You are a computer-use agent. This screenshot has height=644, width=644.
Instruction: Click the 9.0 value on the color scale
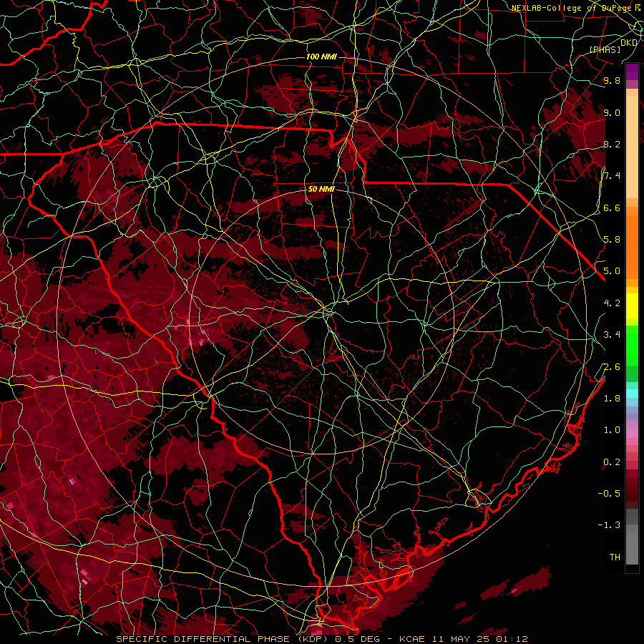[x=612, y=112]
